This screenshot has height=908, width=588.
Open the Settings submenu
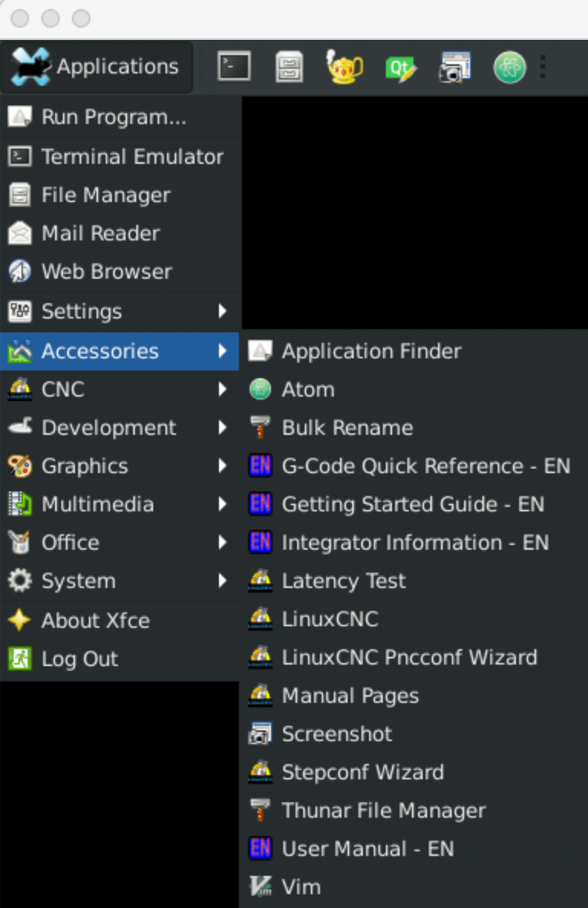[x=80, y=312]
